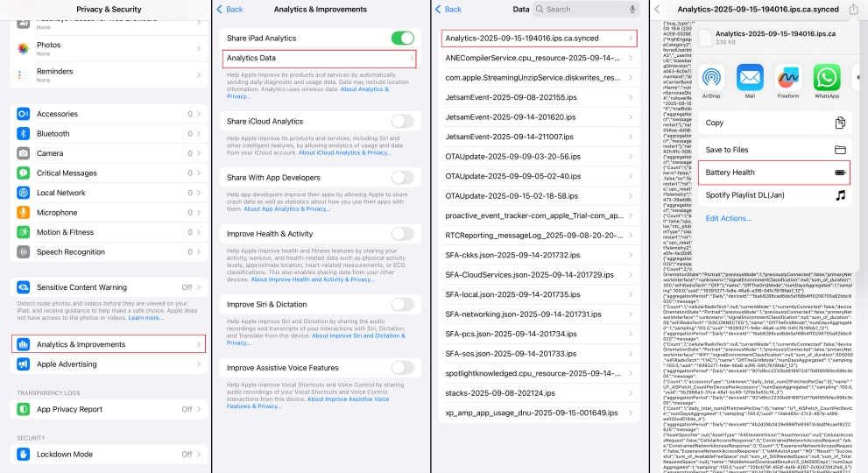Screen dimensions: 868x473
Task: Tap the Critical Messages icon
Action: click(24, 173)
